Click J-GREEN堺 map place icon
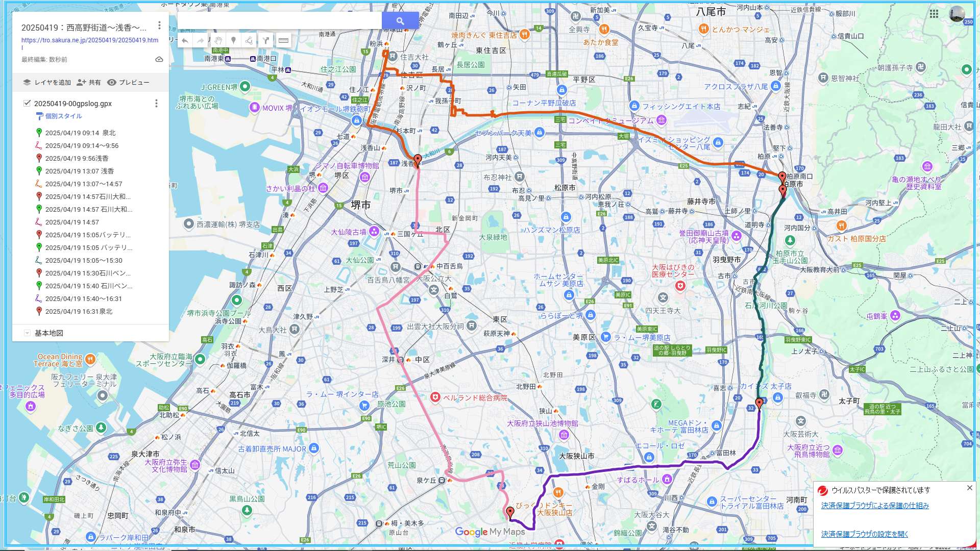Image resolution: width=980 pixels, height=551 pixels. (245, 87)
